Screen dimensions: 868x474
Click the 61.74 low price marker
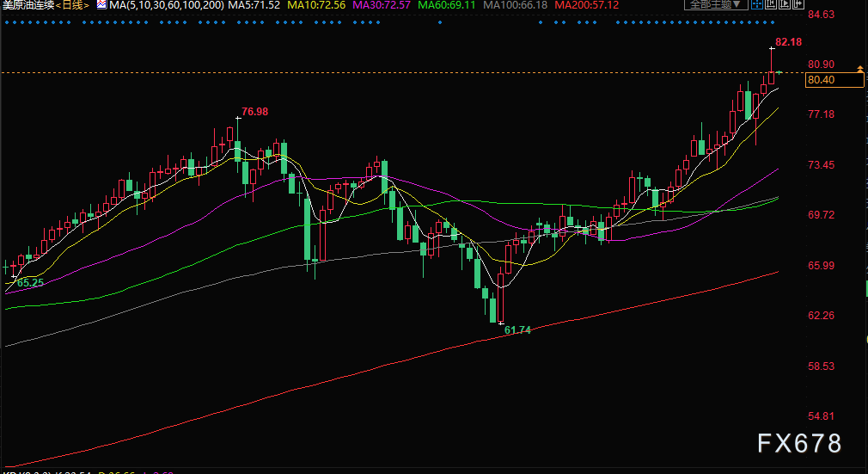(x=517, y=329)
